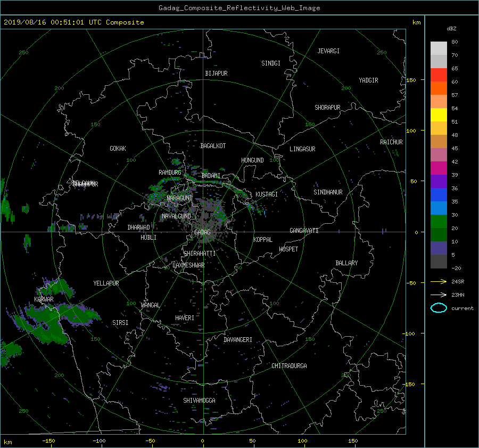Viewport: 479px width, 448px height.
Task: Click the KARWAR city label
Action: pyautogui.click(x=44, y=300)
